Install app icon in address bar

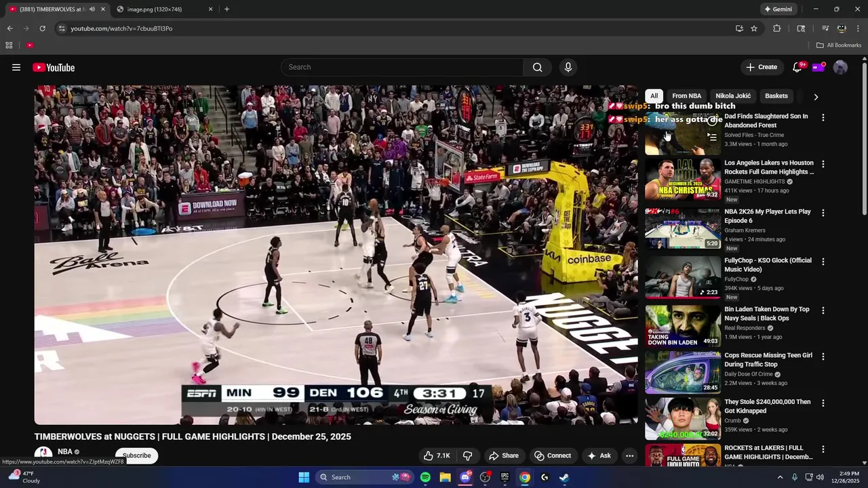[x=739, y=28]
